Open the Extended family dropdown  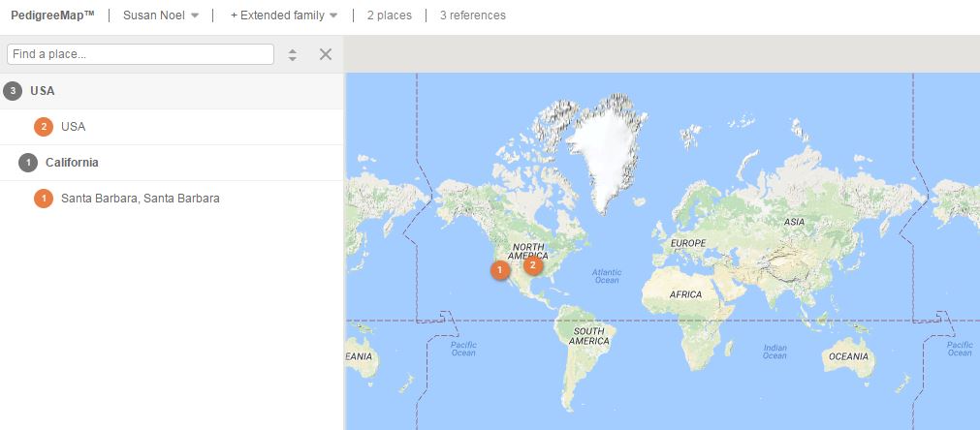[284, 15]
